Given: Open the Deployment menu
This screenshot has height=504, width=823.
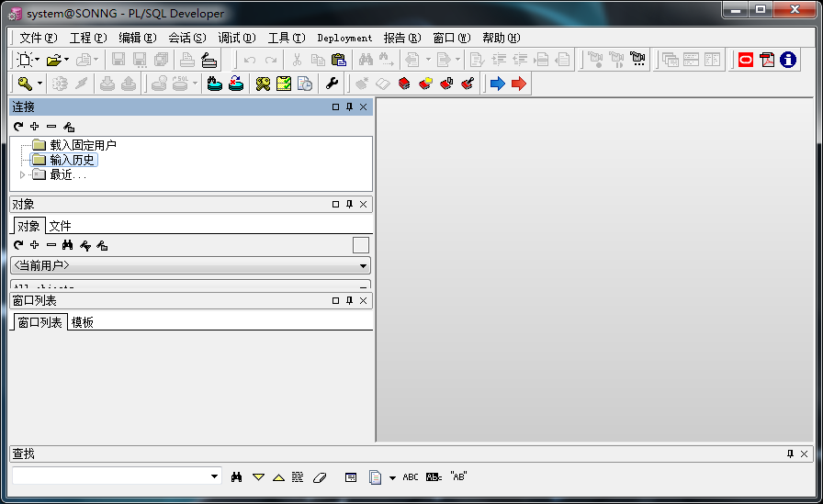Looking at the screenshot, I should (x=344, y=38).
